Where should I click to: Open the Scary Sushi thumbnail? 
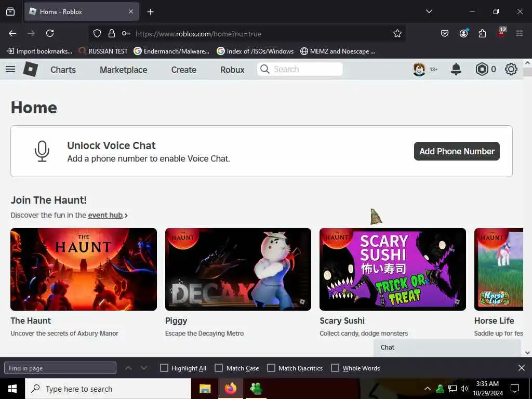pos(393,269)
